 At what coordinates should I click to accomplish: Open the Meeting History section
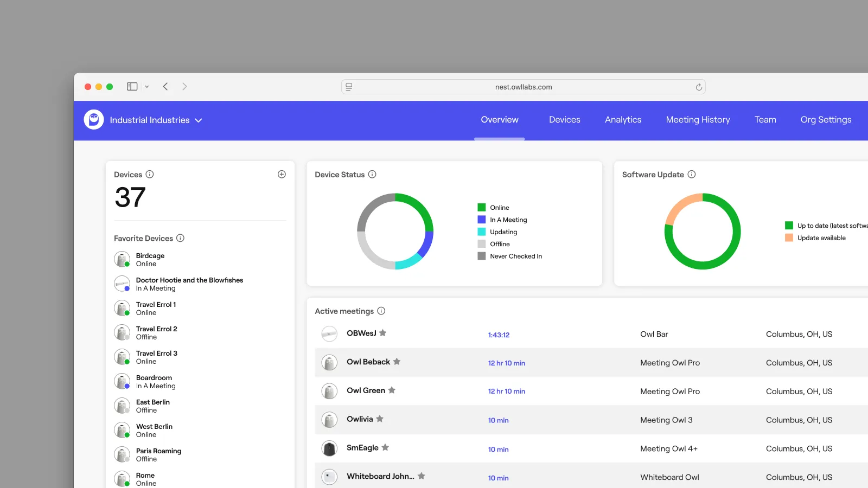pyautogui.click(x=698, y=120)
